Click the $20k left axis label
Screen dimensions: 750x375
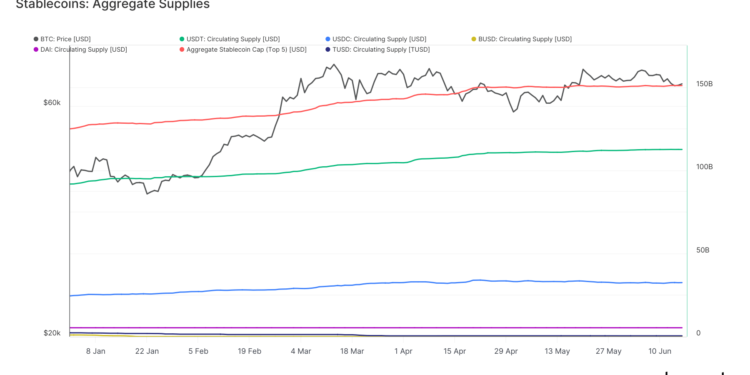click(52, 333)
